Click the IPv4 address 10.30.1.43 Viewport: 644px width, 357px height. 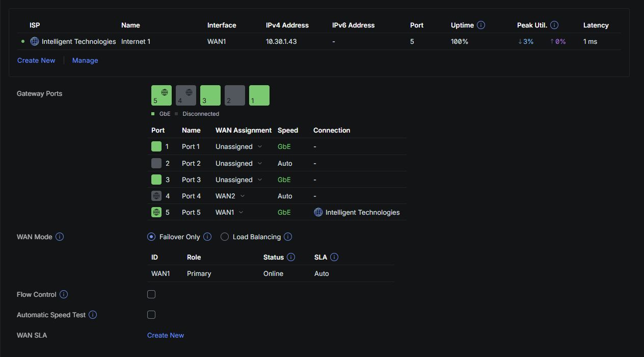(x=281, y=41)
